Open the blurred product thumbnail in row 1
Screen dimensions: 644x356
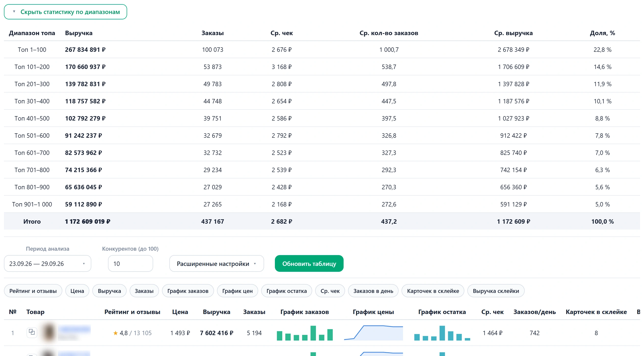[x=49, y=332]
